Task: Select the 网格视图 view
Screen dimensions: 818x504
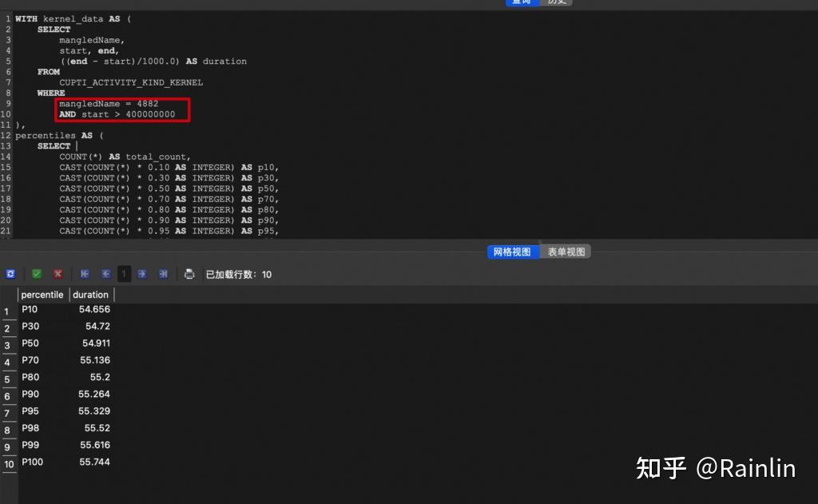Action: (x=514, y=251)
